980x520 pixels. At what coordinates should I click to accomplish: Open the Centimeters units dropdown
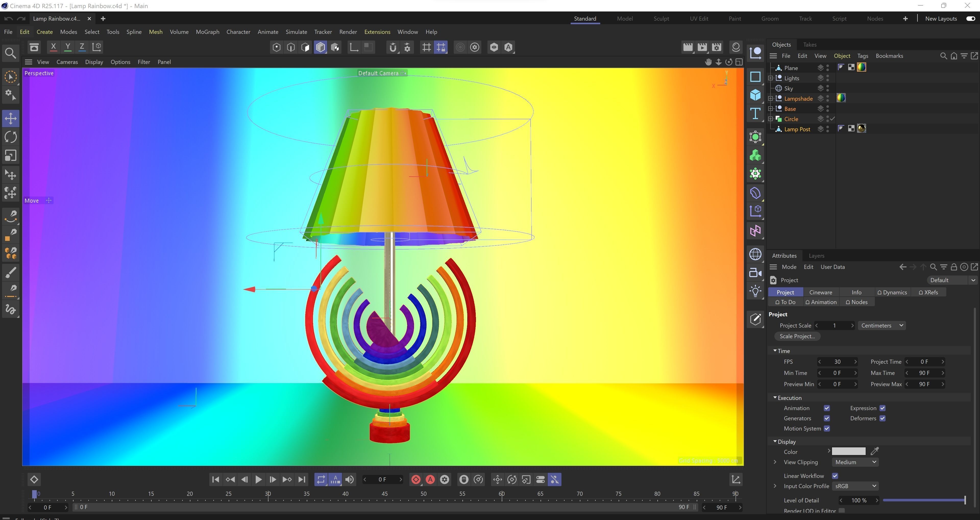point(882,325)
